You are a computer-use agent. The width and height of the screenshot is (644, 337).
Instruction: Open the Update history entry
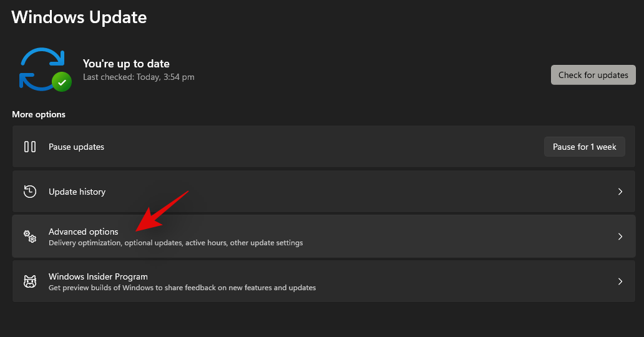pyautogui.click(x=77, y=192)
